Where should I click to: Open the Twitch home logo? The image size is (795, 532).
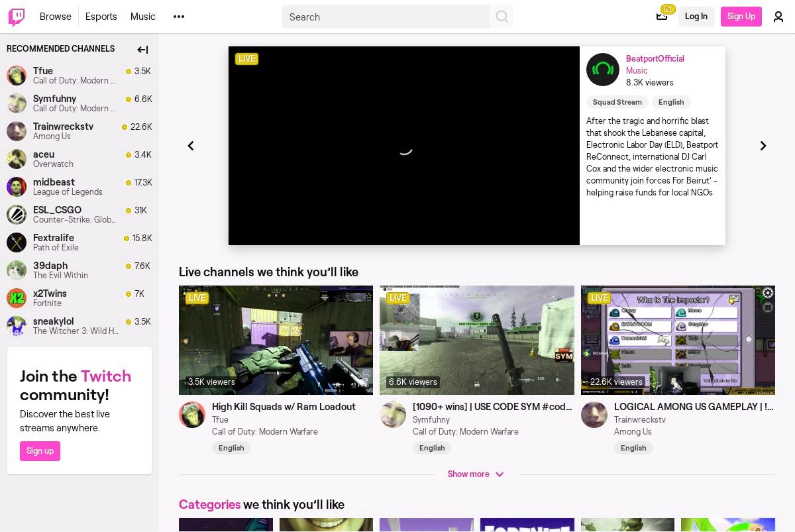(17, 17)
